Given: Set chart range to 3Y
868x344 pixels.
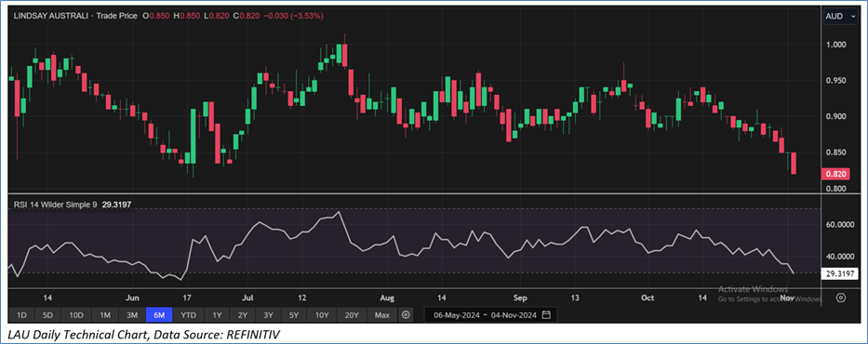Looking at the screenshot, I should (268, 315).
